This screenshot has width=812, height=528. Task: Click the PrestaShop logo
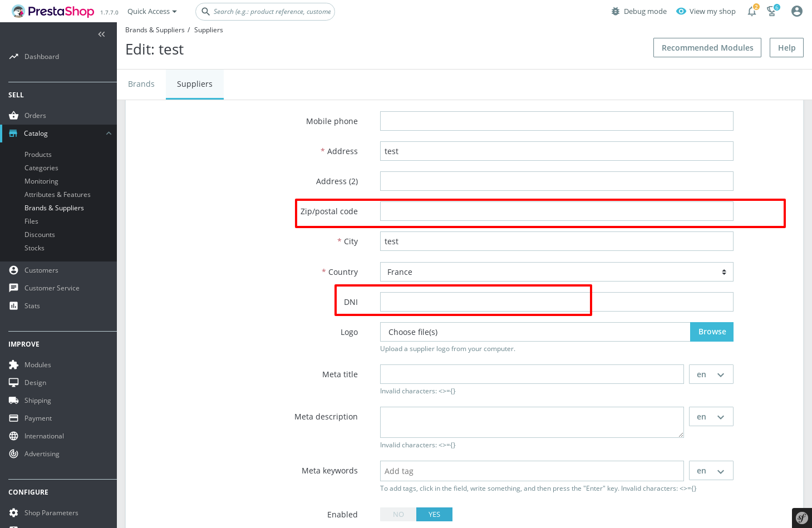[x=53, y=11]
